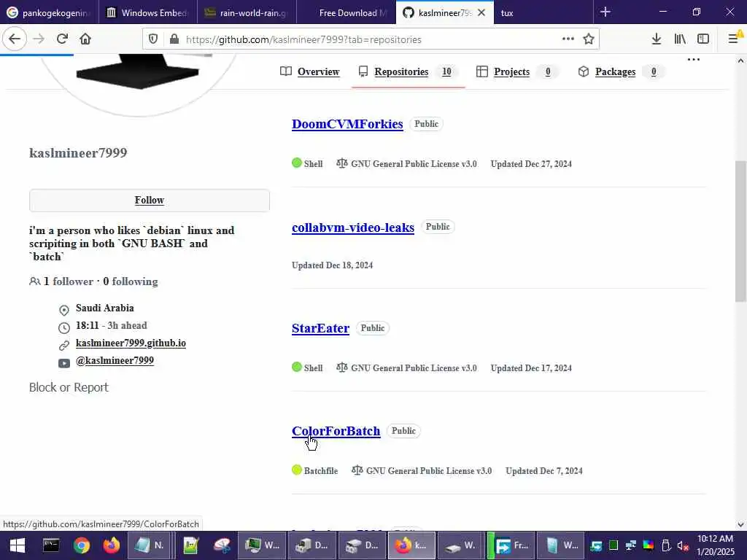Toggle the sidebar view icon
Viewport: 747px width, 560px height.
tap(703, 39)
